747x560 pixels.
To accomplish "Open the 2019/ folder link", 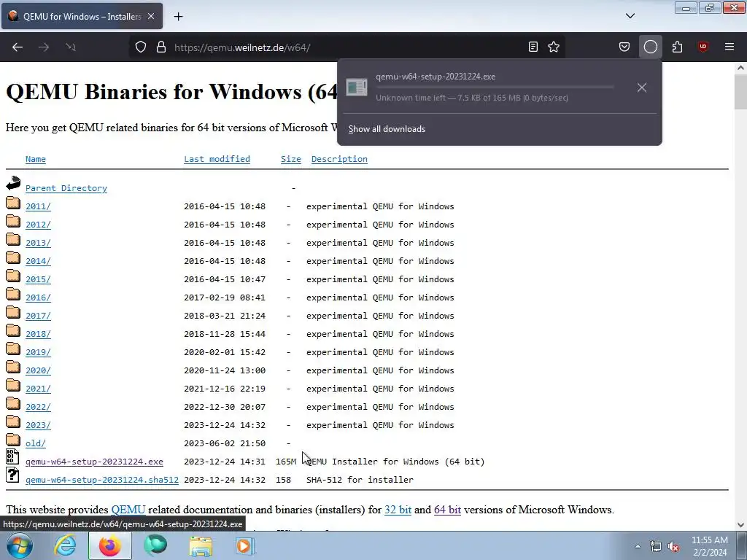I will 38,352.
